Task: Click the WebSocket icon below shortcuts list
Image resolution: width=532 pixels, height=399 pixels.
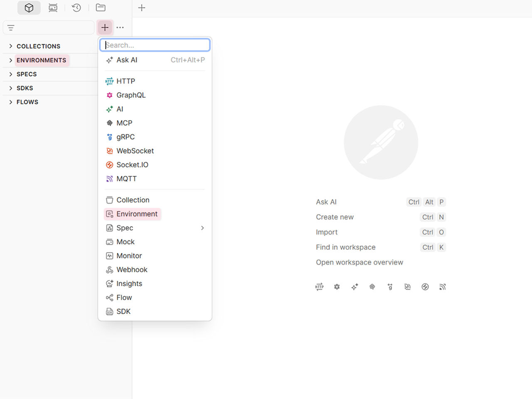Action: pyautogui.click(x=407, y=287)
